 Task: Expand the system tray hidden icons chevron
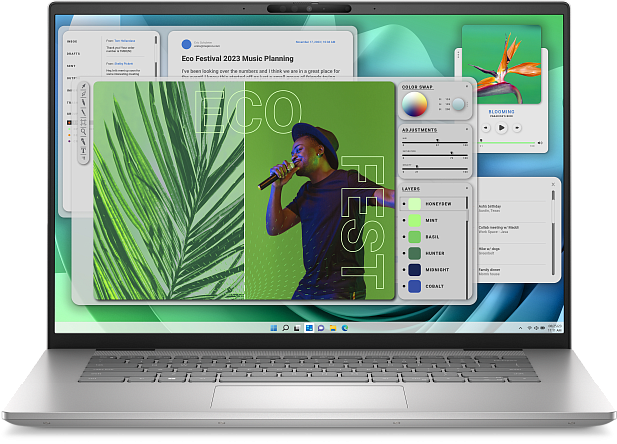coord(520,328)
